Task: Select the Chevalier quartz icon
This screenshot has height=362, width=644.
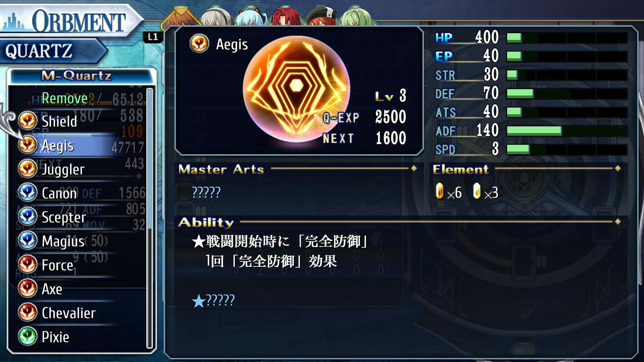Action: (x=28, y=313)
